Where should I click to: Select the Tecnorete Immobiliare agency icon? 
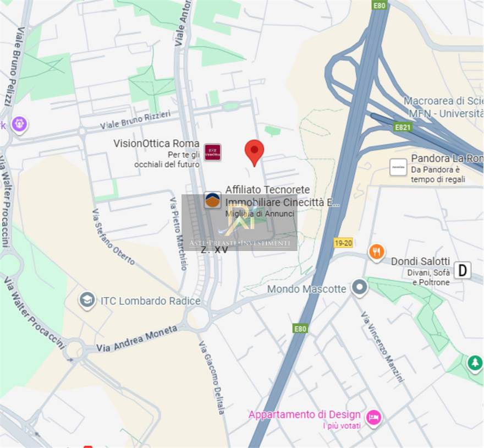pos(212,200)
